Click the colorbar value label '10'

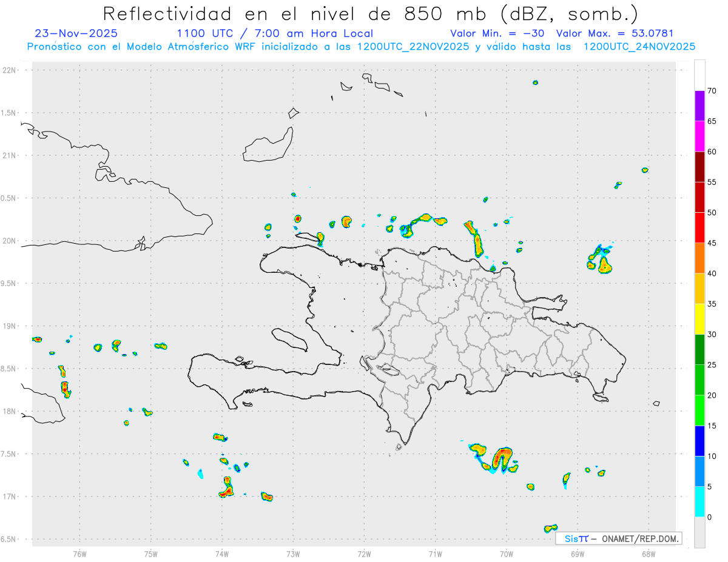coord(712,456)
